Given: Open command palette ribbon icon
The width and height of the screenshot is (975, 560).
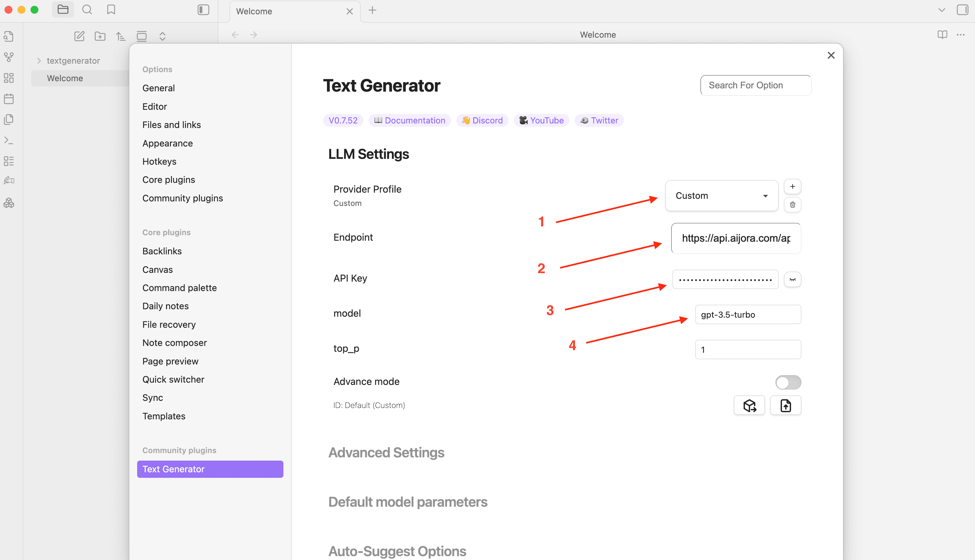Looking at the screenshot, I should [x=9, y=140].
